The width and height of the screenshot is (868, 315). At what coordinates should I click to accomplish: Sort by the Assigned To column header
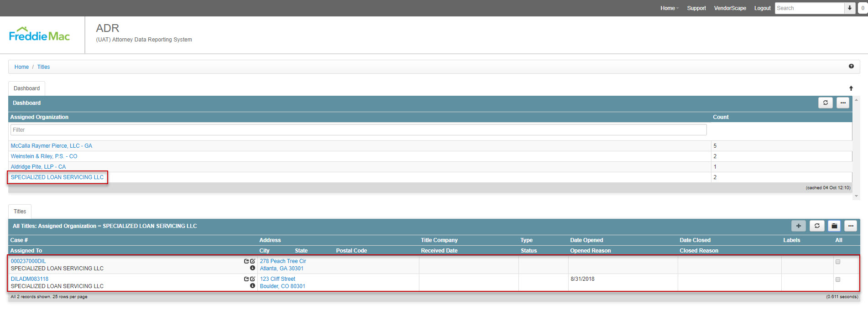coord(26,251)
